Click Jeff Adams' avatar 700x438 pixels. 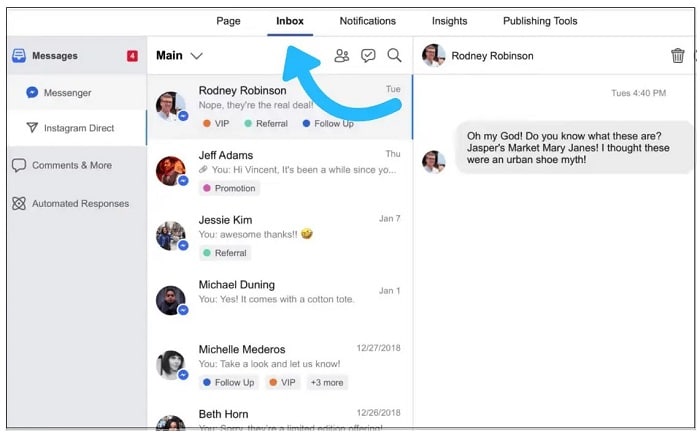(x=170, y=171)
